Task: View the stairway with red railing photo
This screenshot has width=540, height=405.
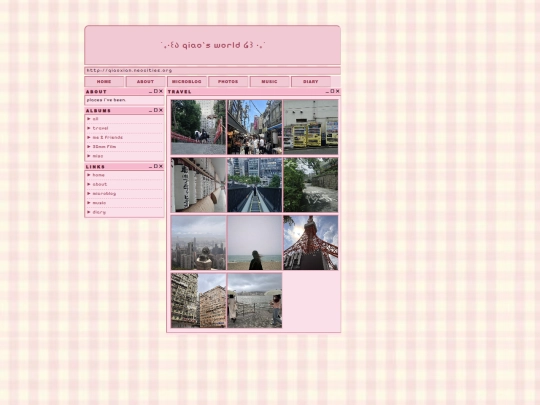Action: pyautogui.click(x=198, y=127)
